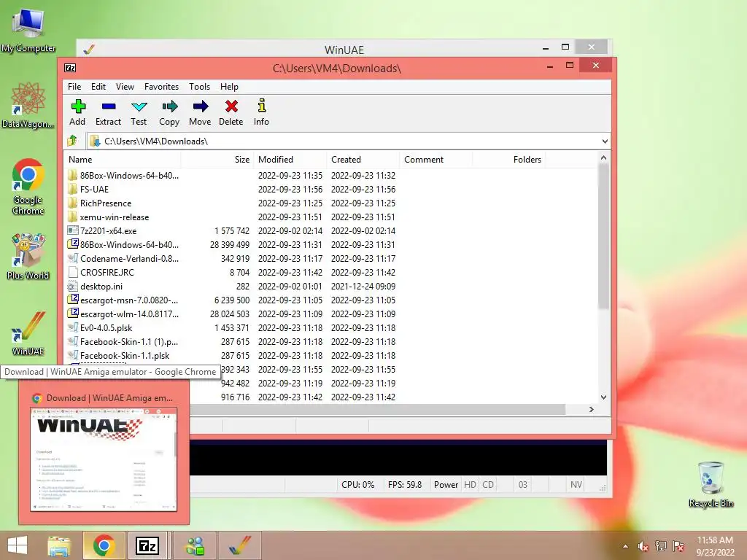Open the Tools menu
Screen dimensions: 747x560
click(x=199, y=87)
